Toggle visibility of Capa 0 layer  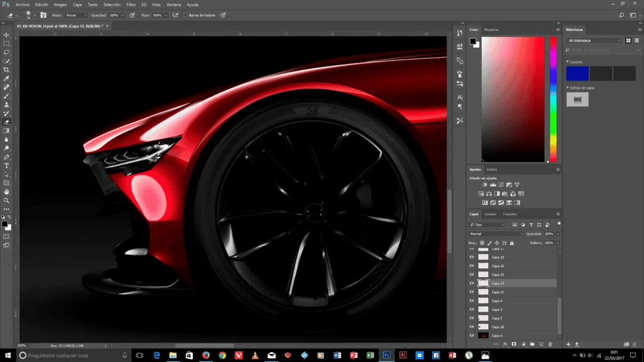point(472,336)
